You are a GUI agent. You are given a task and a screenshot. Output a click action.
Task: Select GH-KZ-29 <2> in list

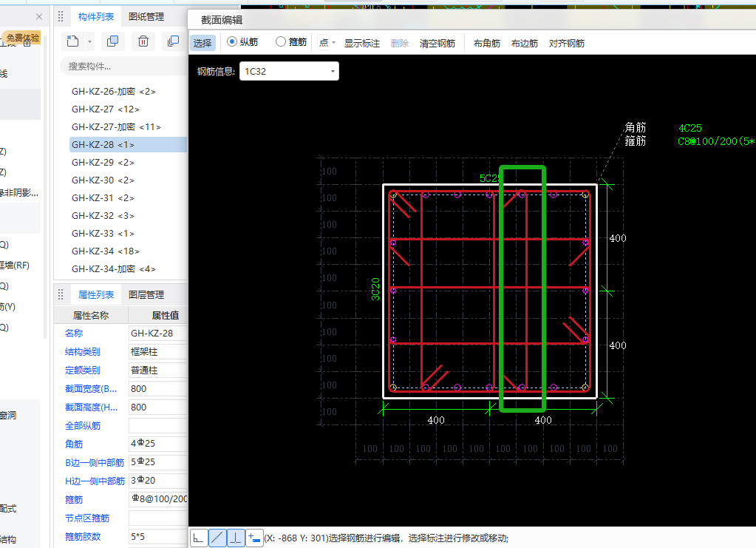[x=103, y=163]
